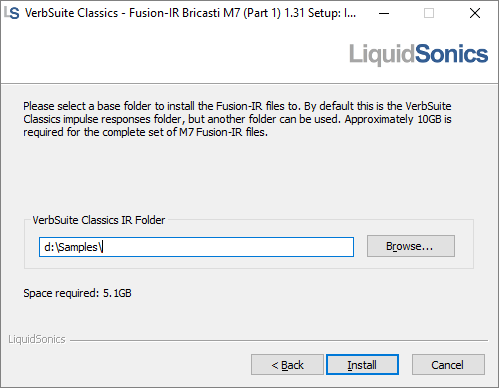Click the 'VerbSuite Classics IR Folder' group label

pos(99,220)
